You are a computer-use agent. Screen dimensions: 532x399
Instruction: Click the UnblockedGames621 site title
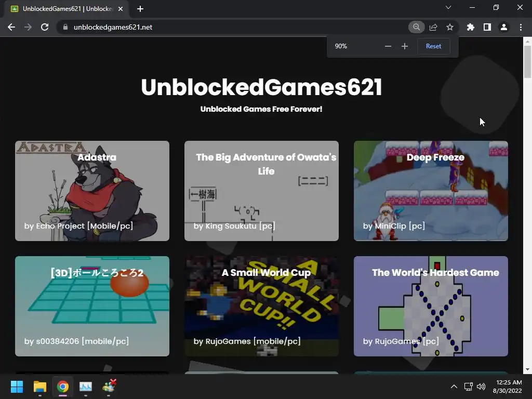pyautogui.click(x=261, y=87)
